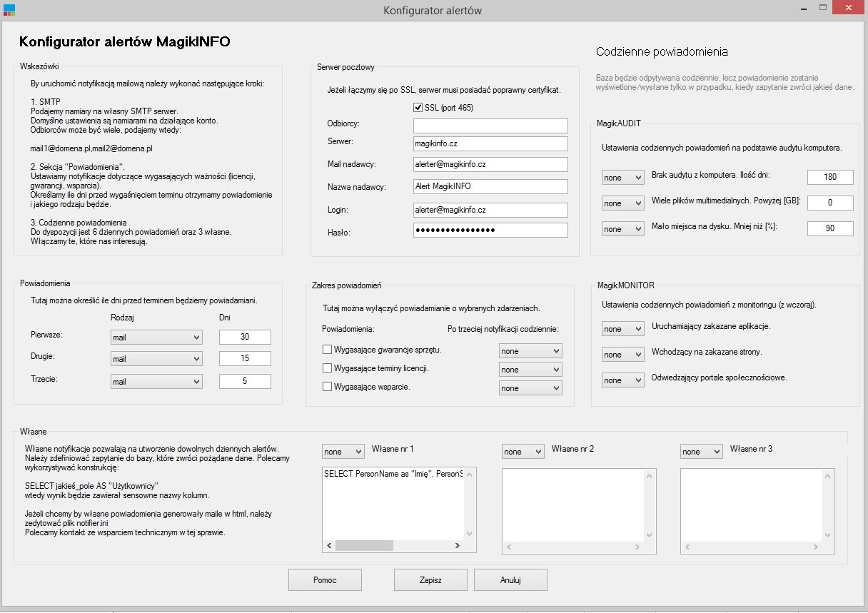
Task: Click the application icon in title bar
Action: click(9, 10)
